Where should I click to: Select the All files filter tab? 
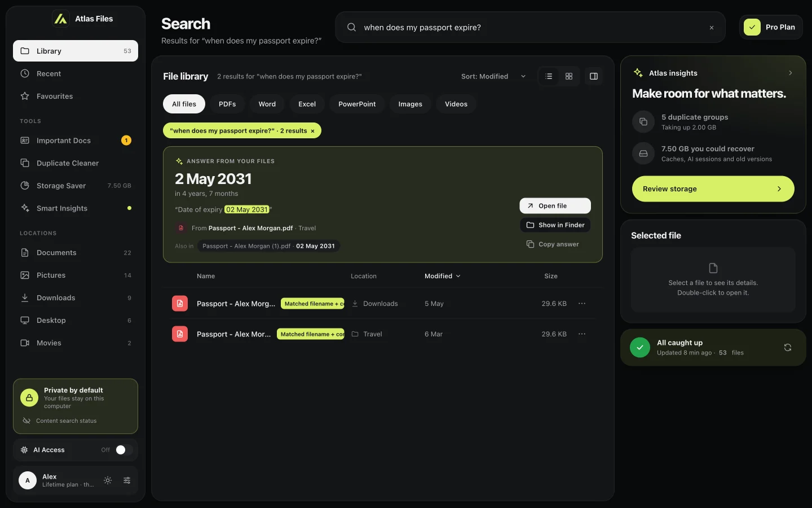point(184,104)
